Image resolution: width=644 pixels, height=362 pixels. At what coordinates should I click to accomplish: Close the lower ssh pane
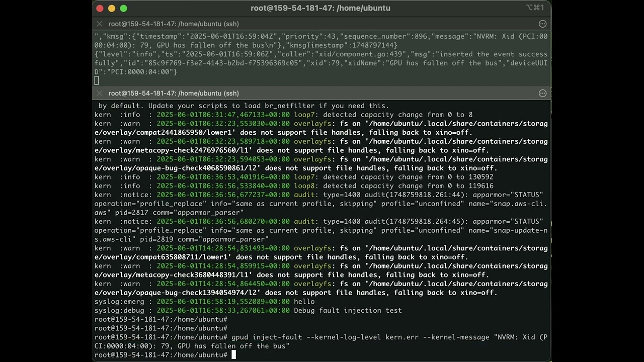(x=99, y=93)
